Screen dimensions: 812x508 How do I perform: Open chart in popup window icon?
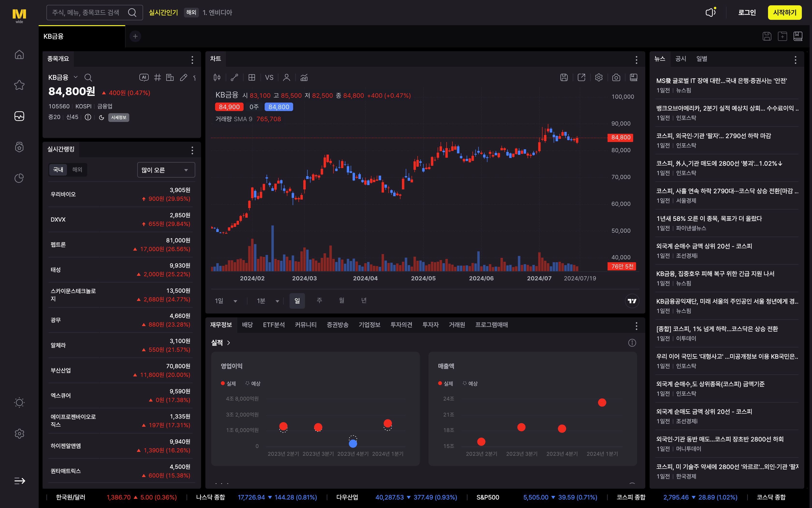581,78
